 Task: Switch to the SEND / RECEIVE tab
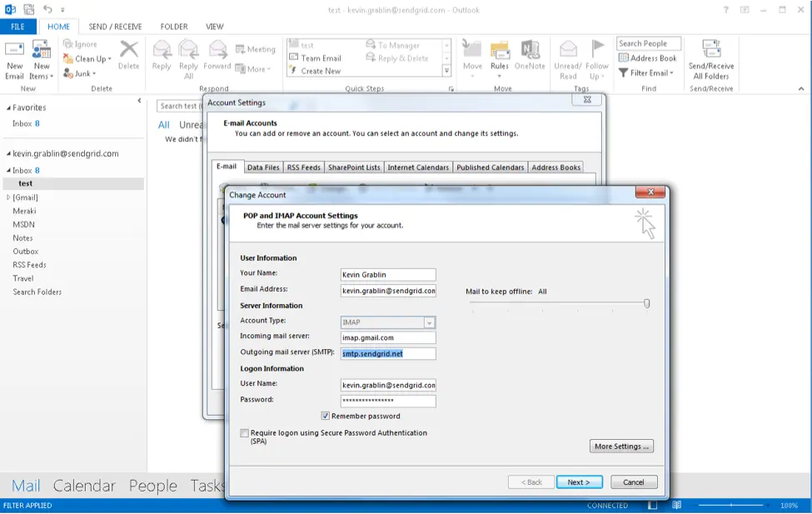pyautogui.click(x=115, y=27)
